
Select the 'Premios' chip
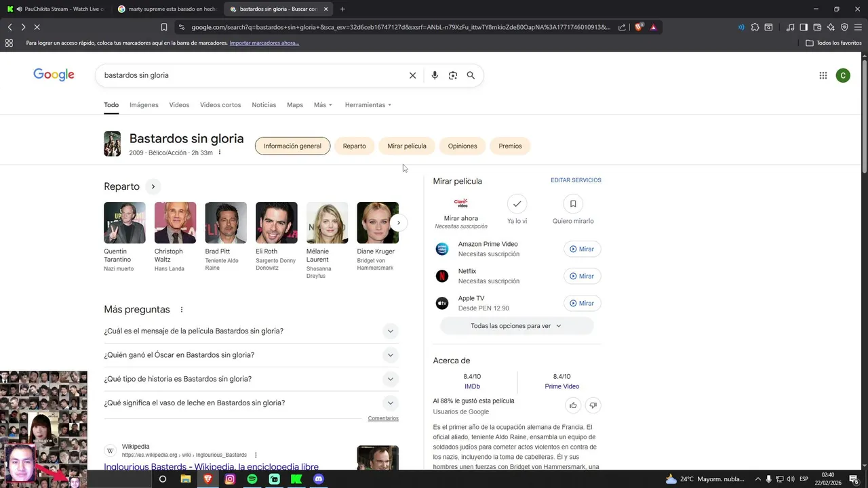click(510, 146)
